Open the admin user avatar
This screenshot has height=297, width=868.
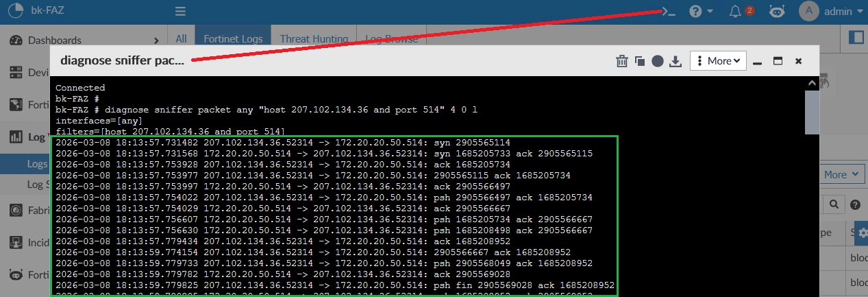pyautogui.click(x=809, y=11)
